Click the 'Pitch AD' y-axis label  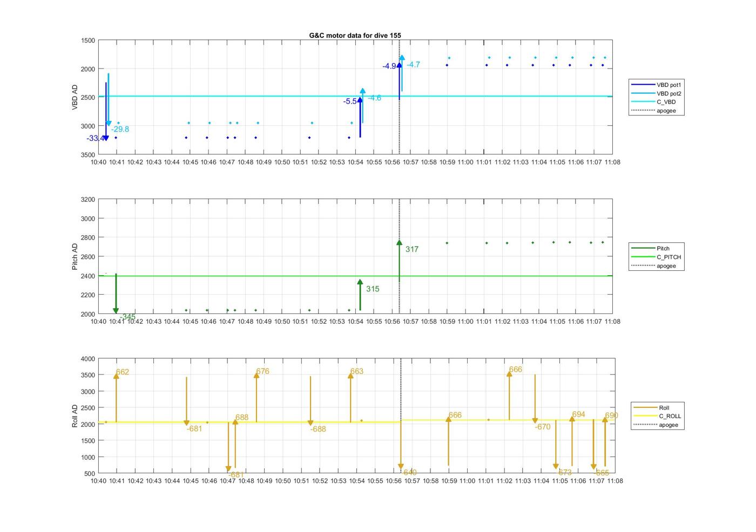point(75,257)
